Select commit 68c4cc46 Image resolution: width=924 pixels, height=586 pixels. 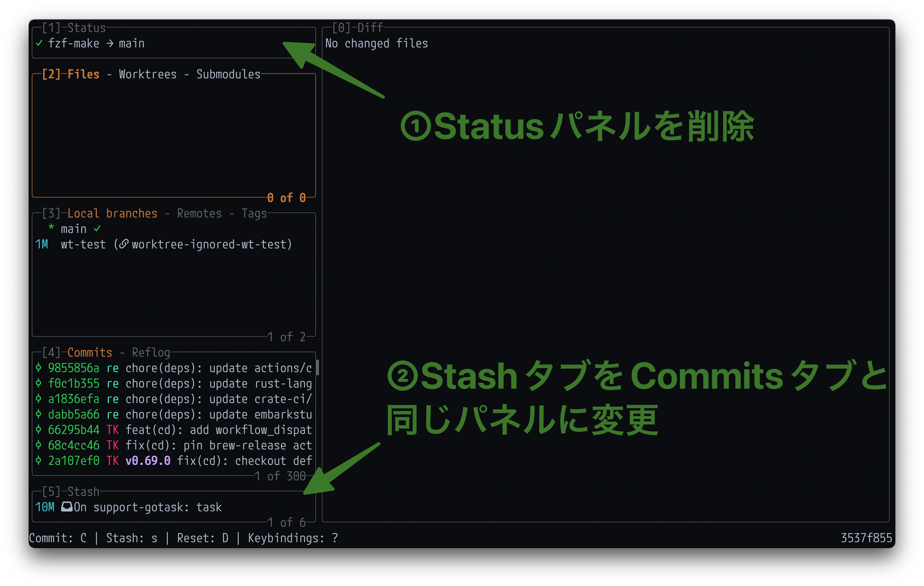point(174,445)
